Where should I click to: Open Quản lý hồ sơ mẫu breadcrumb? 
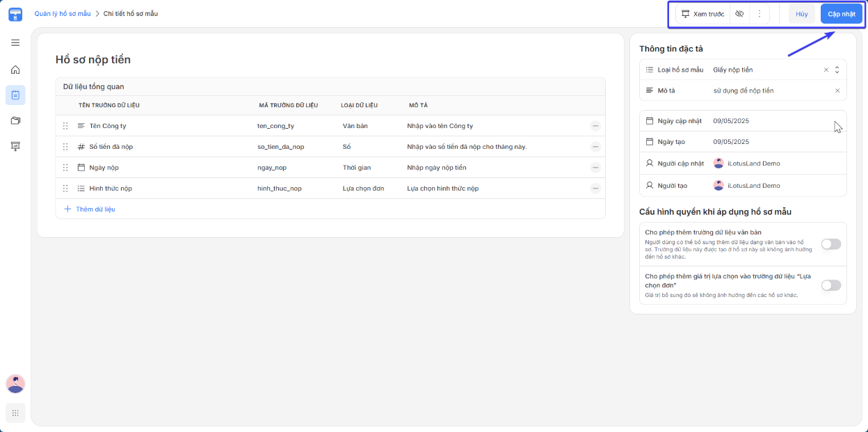click(63, 14)
